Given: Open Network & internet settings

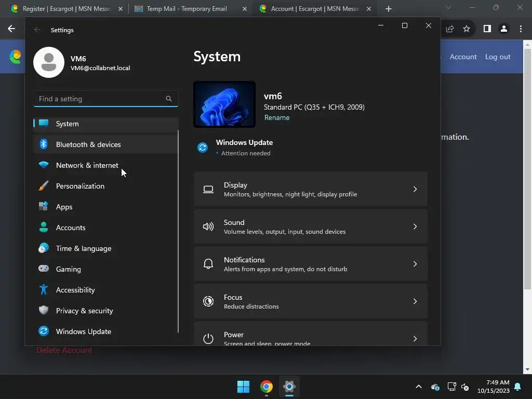Looking at the screenshot, I should [106, 165].
